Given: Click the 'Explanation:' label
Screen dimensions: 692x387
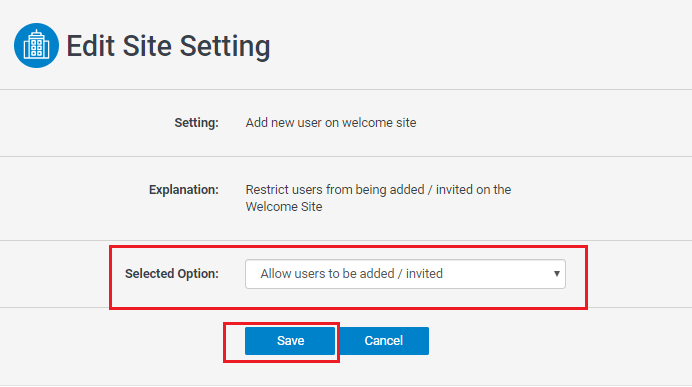Looking at the screenshot, I should tap(184, 190).
